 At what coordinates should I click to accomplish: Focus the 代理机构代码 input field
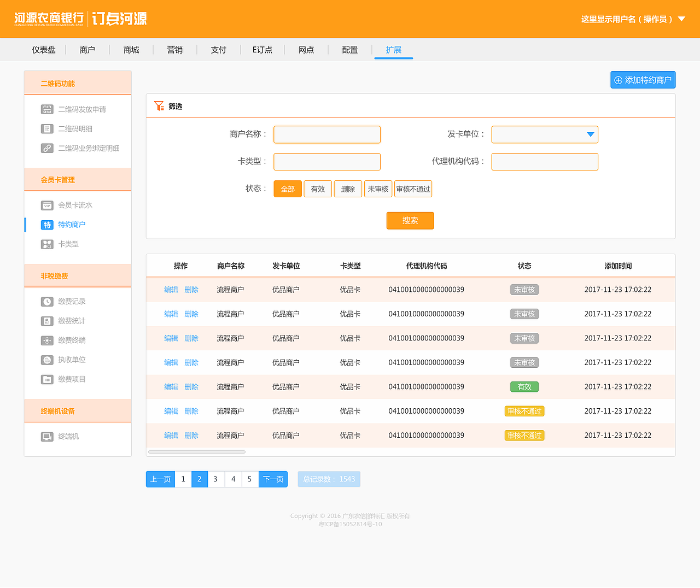pyautogui.click(x=545, y=162)
